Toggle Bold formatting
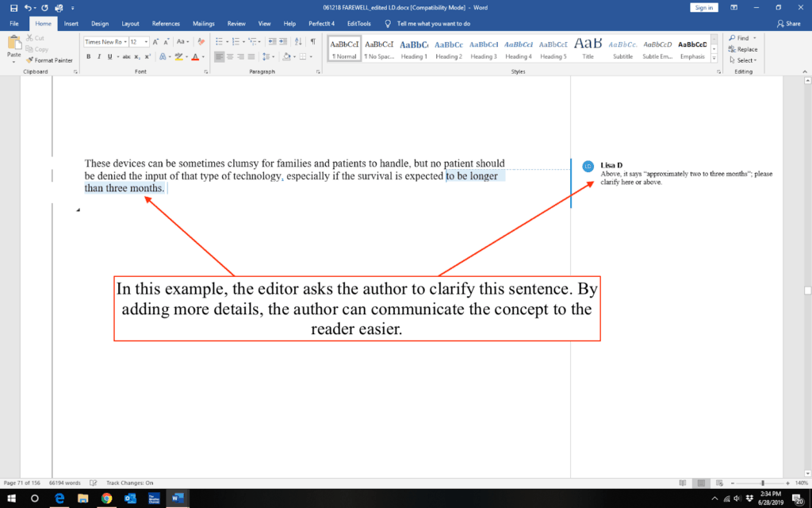Viewport: 812px width, 508px height. (x=89, y=56)
